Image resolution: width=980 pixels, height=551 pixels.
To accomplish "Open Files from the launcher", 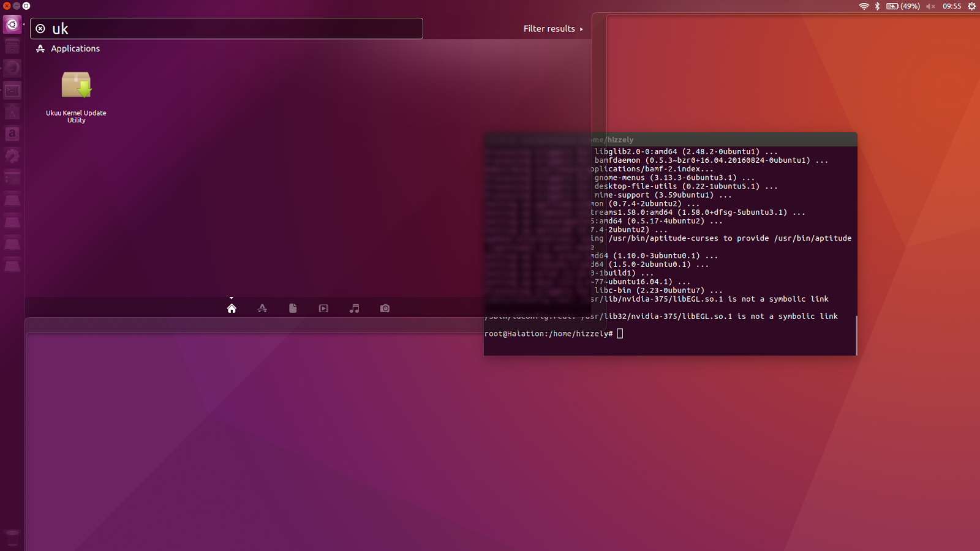I will pyautogui.click(x=12, y=47).
